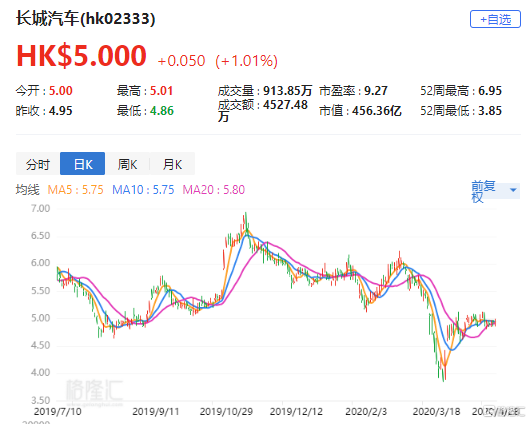The height and width of the screenshot is (424, 532).
Task: Select the 日K chart tab
Action: point(82,164)
